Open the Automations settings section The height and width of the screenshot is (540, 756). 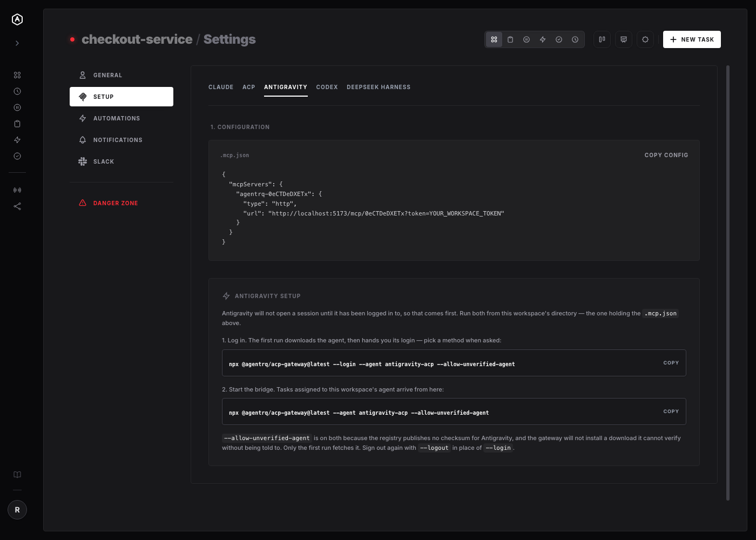122,118
